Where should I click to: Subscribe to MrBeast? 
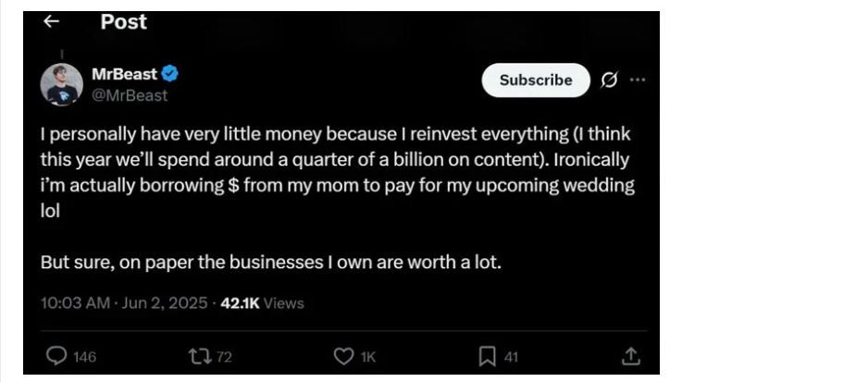tap(535, 80)
